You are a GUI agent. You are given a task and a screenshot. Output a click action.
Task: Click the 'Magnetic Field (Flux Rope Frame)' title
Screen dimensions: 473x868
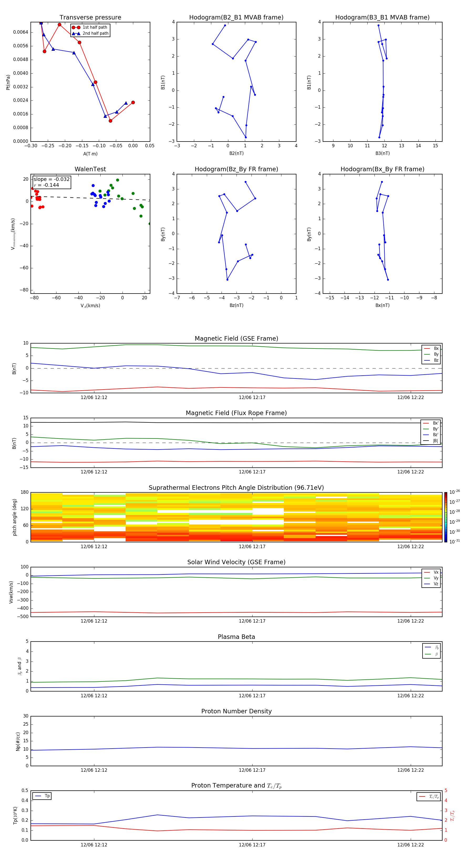(x=236, y=413)
